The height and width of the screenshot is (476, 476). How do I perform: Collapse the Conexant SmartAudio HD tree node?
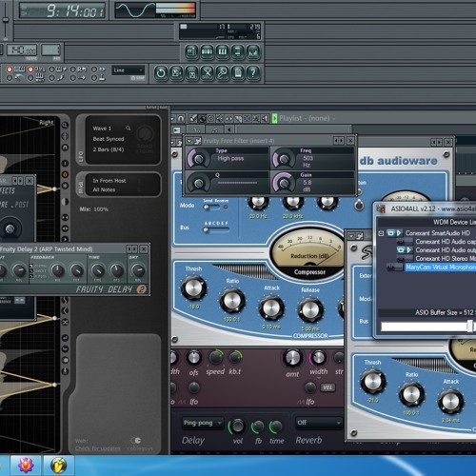pyautogui.click(x=381, y=233)
